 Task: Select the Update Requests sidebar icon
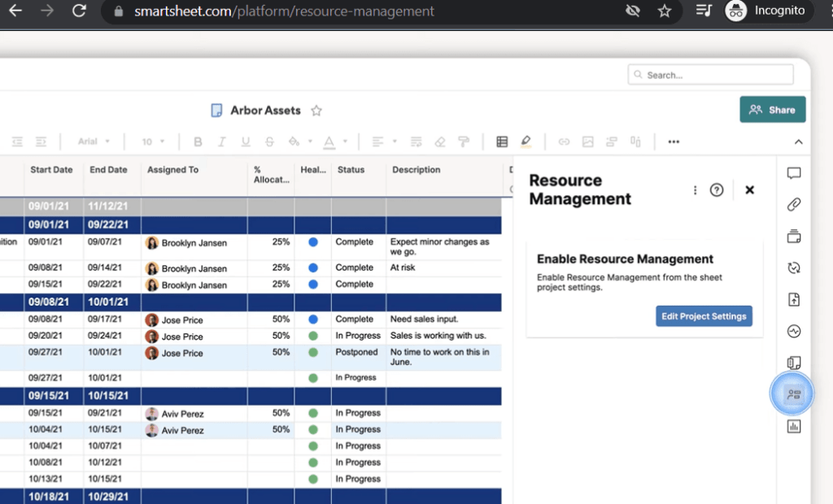click(x=794, y=268)
